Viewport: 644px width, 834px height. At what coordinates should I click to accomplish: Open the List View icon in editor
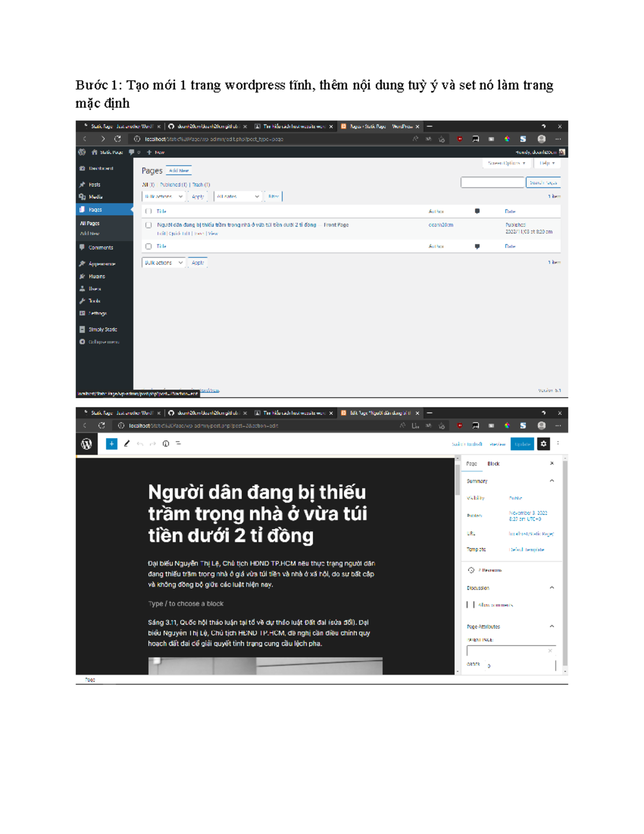179,444
